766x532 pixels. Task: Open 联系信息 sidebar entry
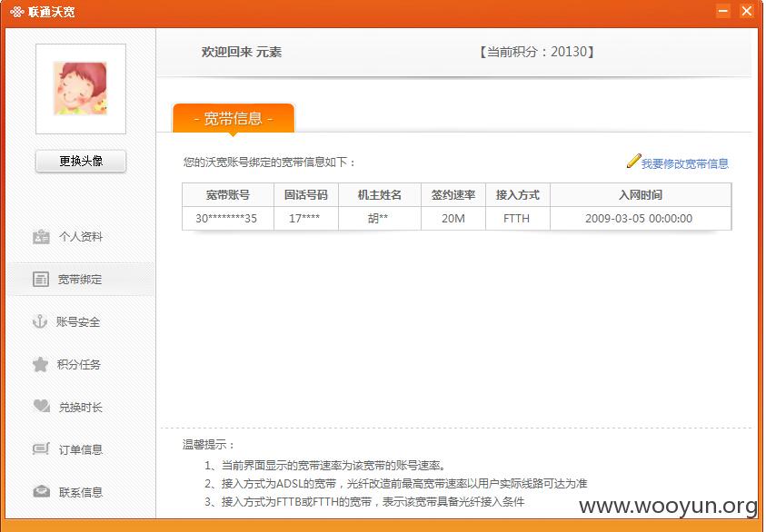pyautogui.click(x=81, y=491)
